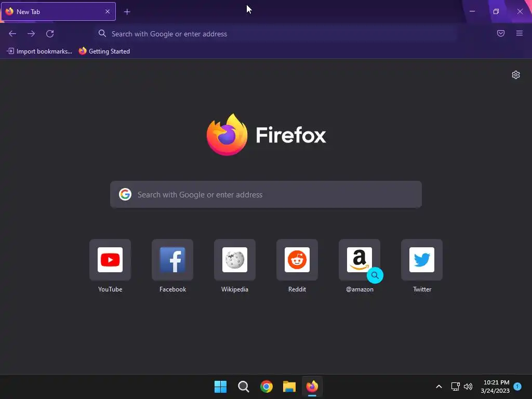Show hidden system tray icons
This screenshot has height=399, width=532.
pos(438,387)
